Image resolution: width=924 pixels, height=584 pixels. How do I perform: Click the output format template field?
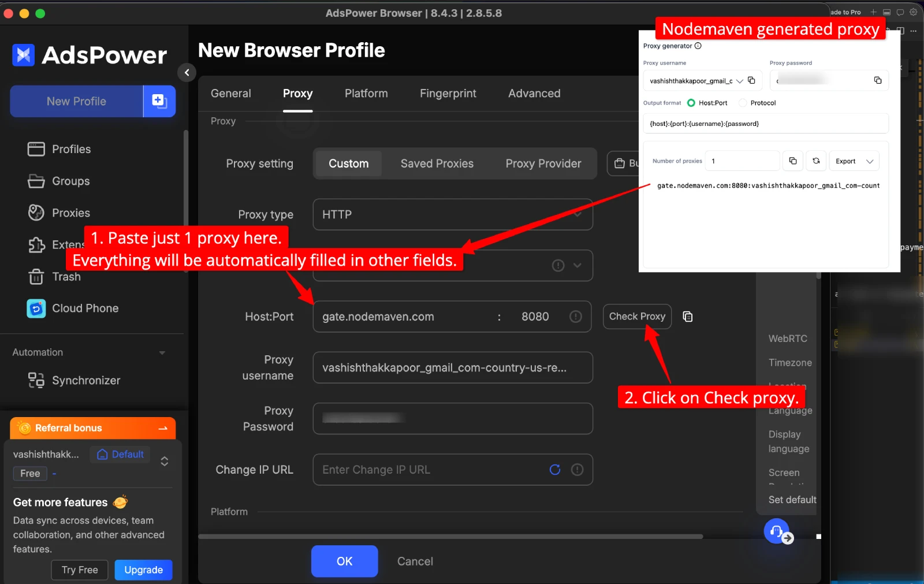(766, 124)
